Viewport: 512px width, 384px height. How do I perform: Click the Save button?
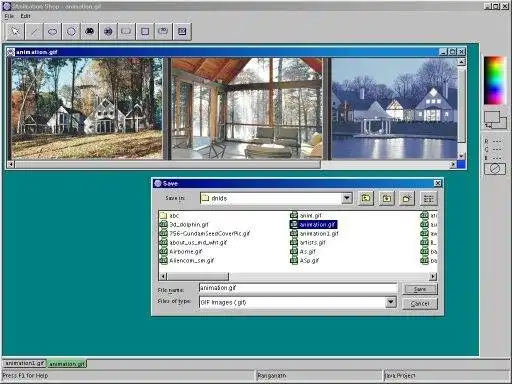[420, 289]
